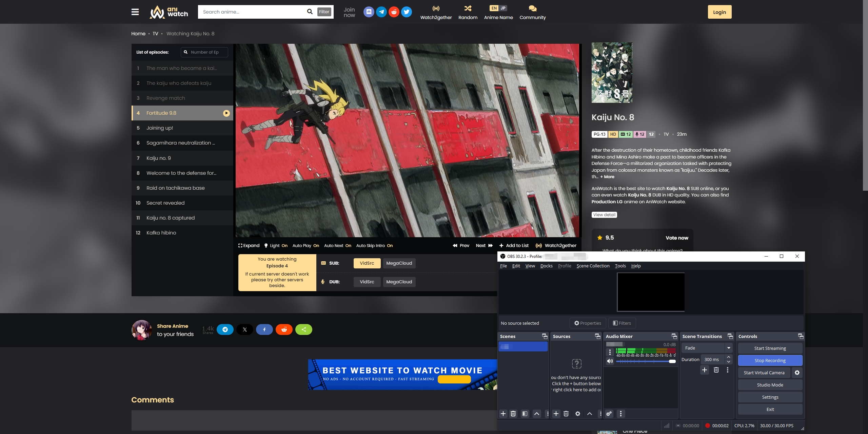The image size is (868, 434).
Task: Click the green generic share icon
Action: pos(304,329)
